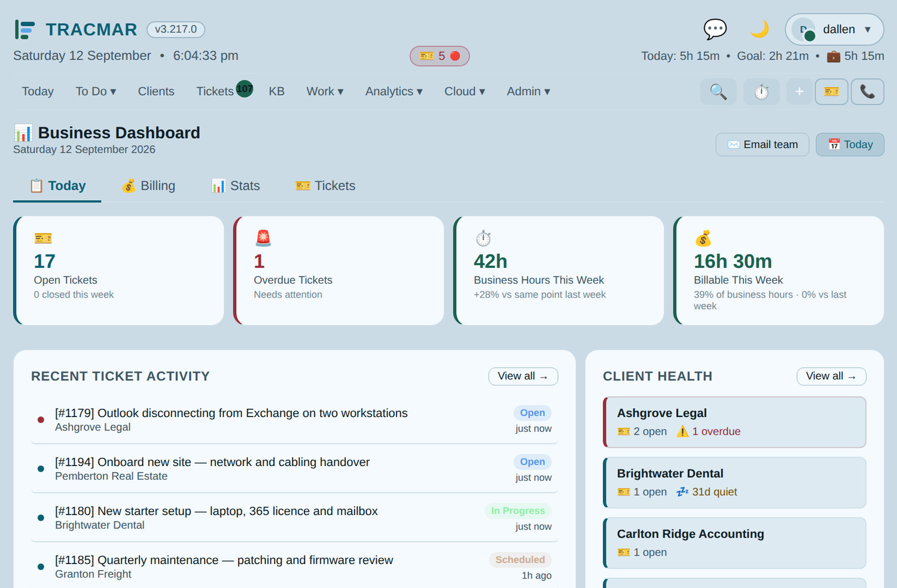Click the user avatar beside dallen
The image size is (897, 588).
pos(804,29)
